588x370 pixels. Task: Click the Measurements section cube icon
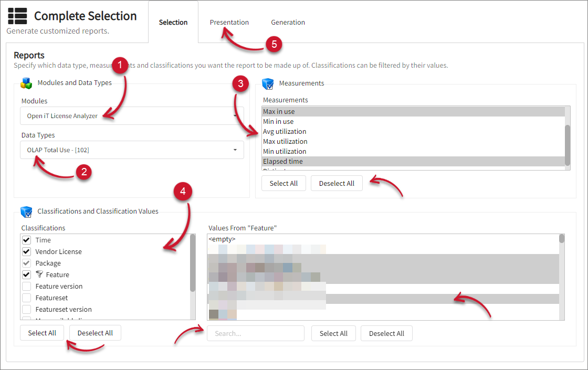coord(268,83)
